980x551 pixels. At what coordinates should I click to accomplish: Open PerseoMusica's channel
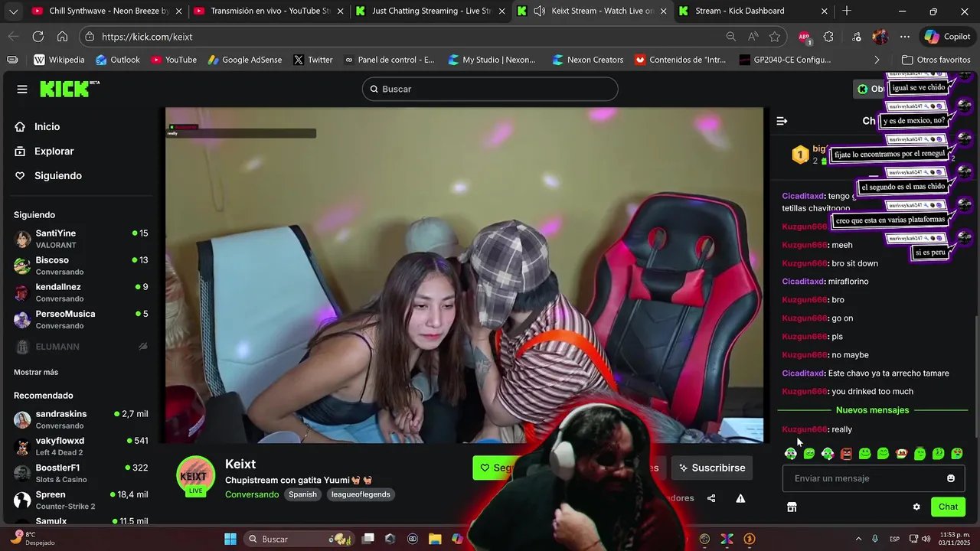click(80, 319)
